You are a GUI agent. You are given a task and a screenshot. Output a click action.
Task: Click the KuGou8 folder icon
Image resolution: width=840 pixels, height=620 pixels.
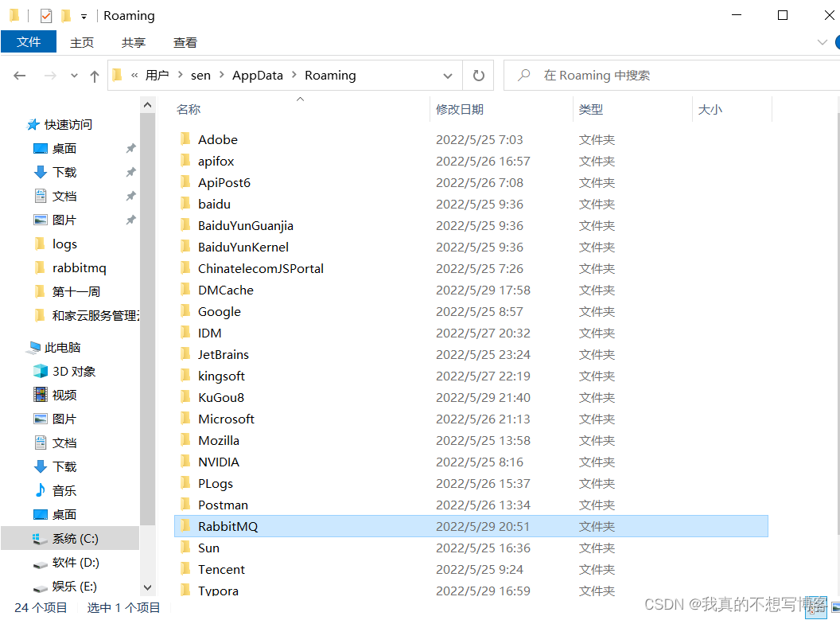pos(185,396)
